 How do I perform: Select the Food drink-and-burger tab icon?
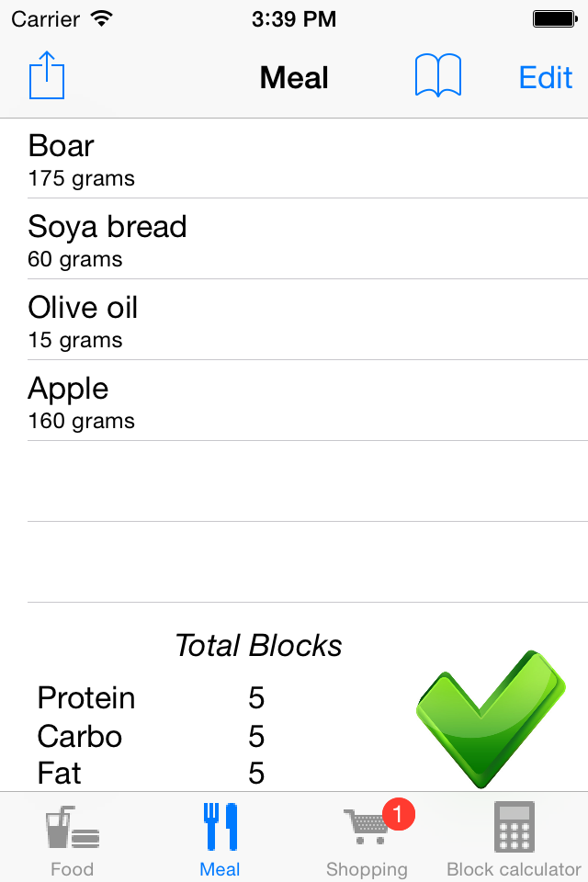click(73, 826)
